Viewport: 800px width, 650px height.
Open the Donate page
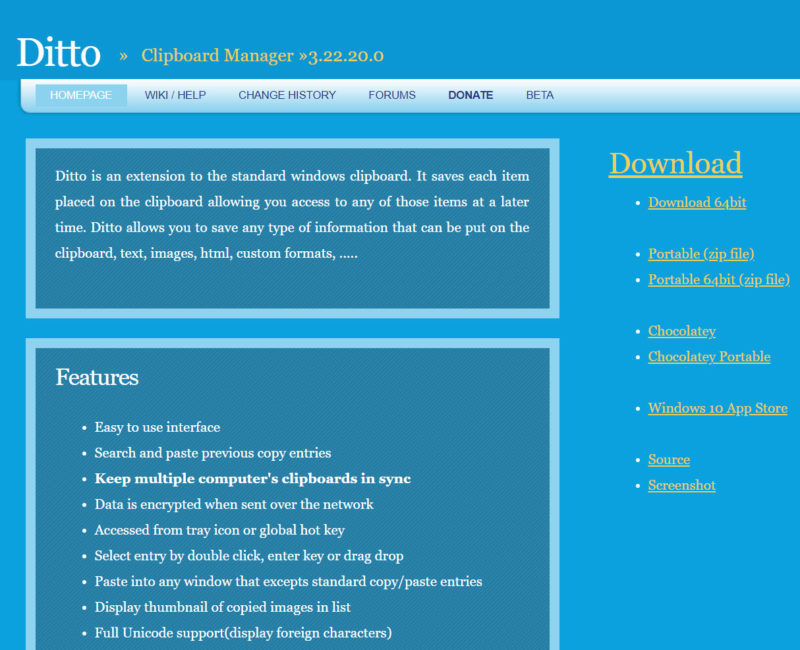point(470,95)
